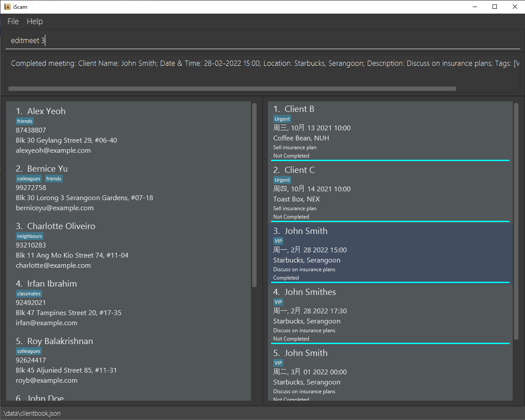Image resolution: width=525 pixels, height=420 pixels.
Task: Click 'Completed' status of meeting 3
Action: tap(286, 278)
